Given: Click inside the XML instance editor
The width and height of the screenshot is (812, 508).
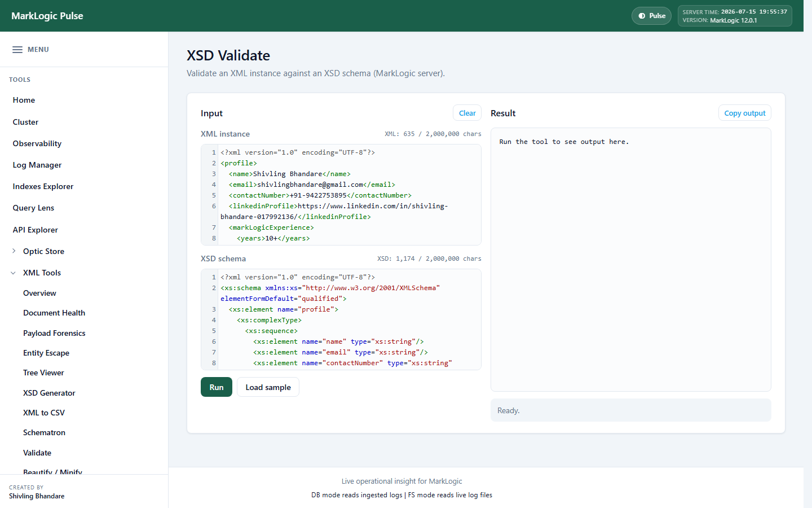Looking at the screenshot, I should coord(341,195).
